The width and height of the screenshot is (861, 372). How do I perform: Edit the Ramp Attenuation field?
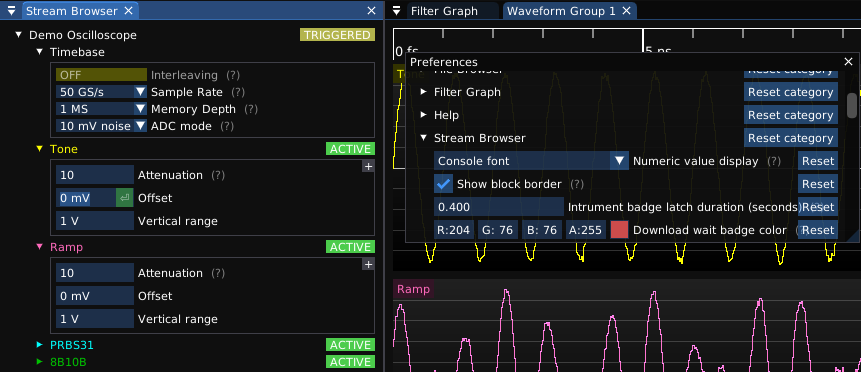coord(94,273)
